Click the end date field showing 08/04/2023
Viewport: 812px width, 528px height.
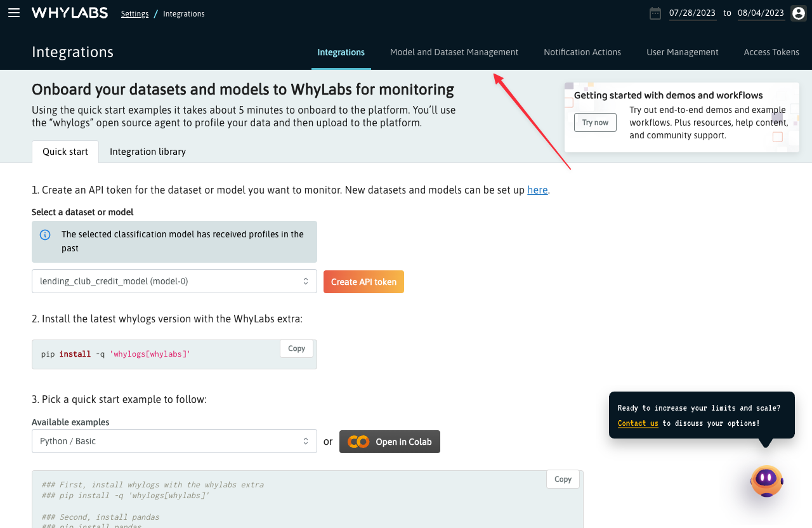(x=761, y=13)
